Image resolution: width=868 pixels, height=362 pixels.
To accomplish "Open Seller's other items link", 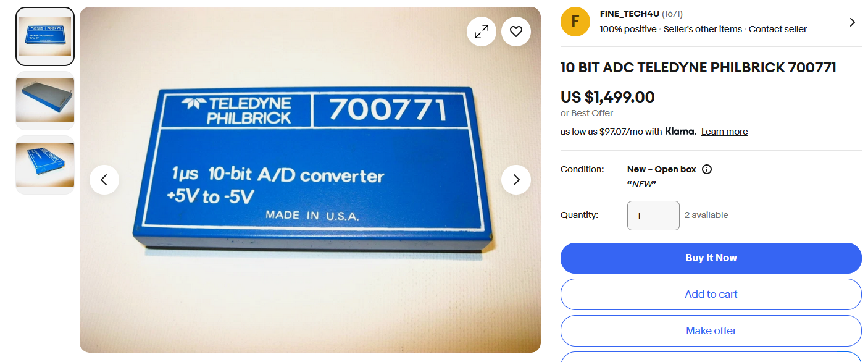I will click(x=703, y=29).
